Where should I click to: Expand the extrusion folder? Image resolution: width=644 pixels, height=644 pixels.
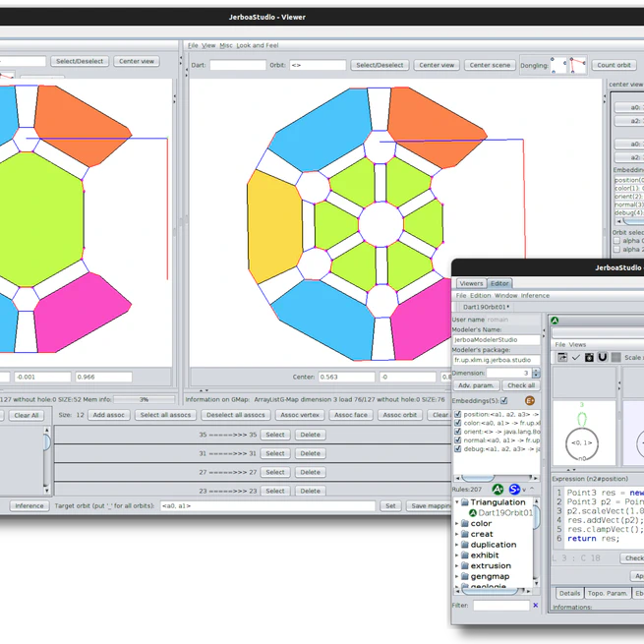point(457,565)
